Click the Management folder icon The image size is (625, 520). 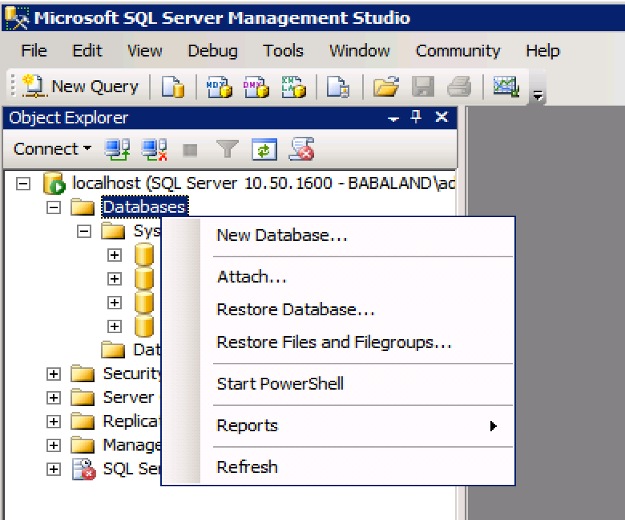coord(83,445)
